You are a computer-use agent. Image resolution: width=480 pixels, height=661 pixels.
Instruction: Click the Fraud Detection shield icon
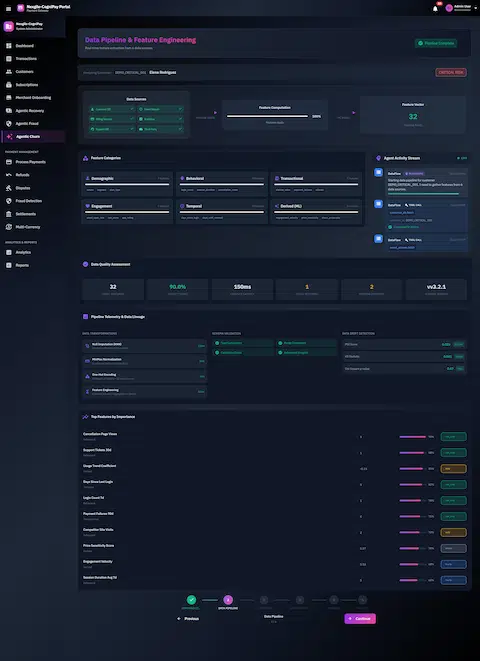coord(9,201)
